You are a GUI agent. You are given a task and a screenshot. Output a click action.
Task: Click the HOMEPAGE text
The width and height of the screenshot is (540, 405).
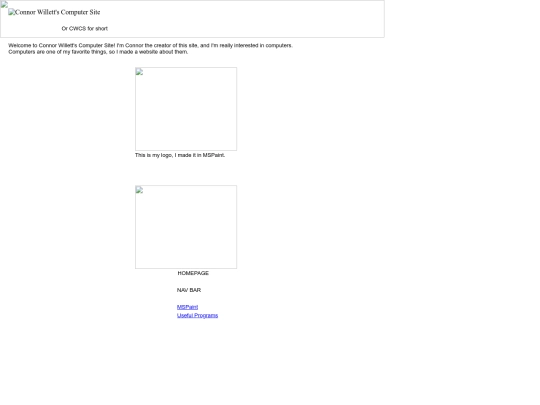pyautogui.click(x=193, y=273)
